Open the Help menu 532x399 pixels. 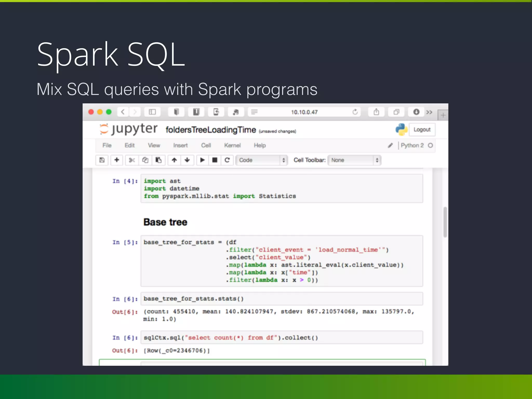[x=260, y=145]
